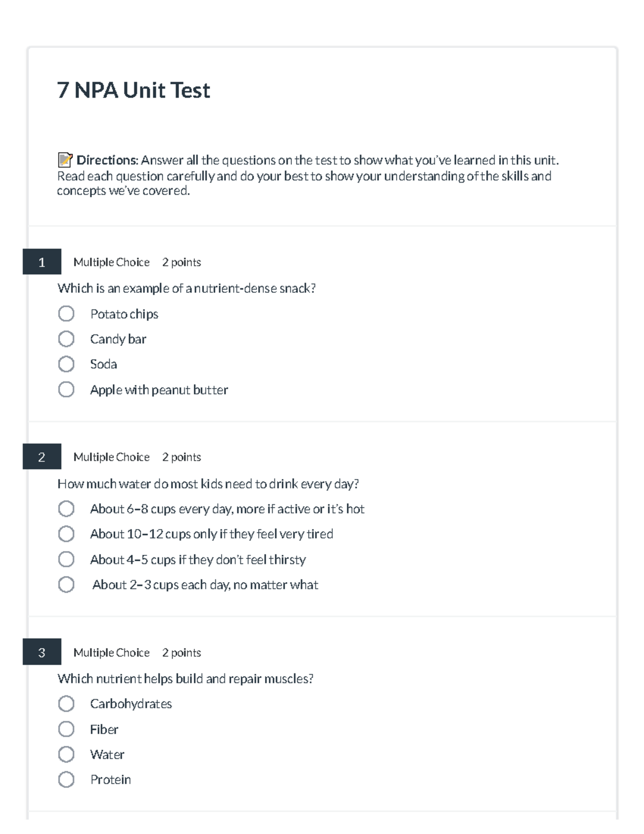644x834 pixels.
Task: Click the water intake question text
Action: click(x=208, y=484)
